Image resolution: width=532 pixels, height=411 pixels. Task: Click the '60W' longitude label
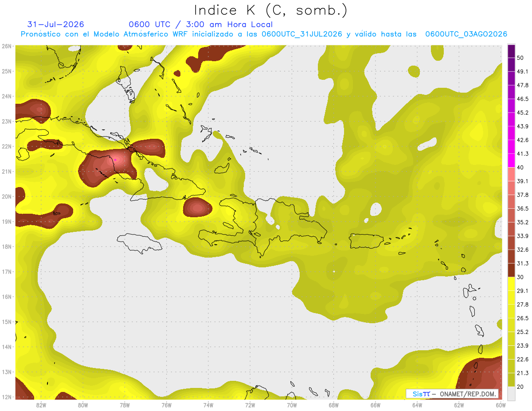point(501,405)
